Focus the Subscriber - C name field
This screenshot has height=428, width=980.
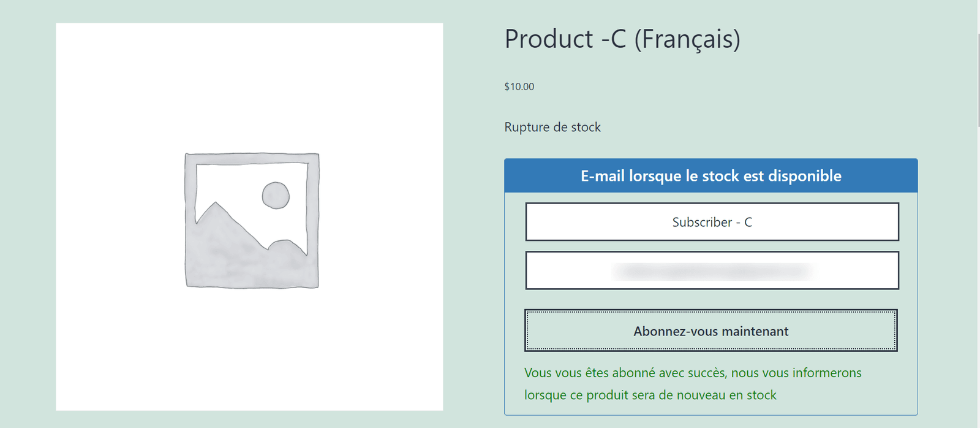[712, 222]
